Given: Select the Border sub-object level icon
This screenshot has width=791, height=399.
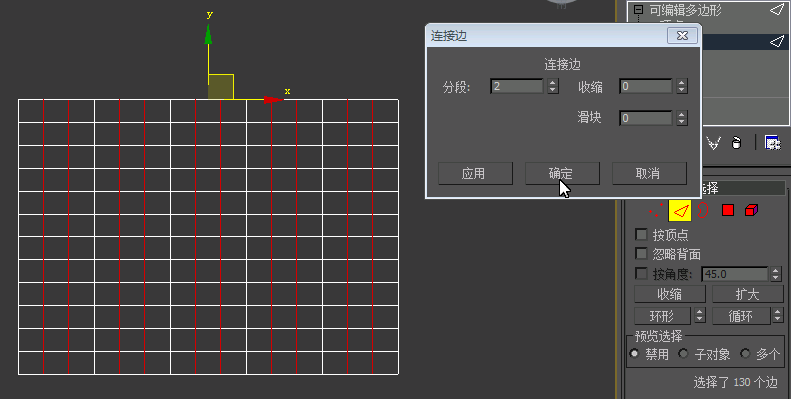Looking at the screenshot, I should [703, 210].
